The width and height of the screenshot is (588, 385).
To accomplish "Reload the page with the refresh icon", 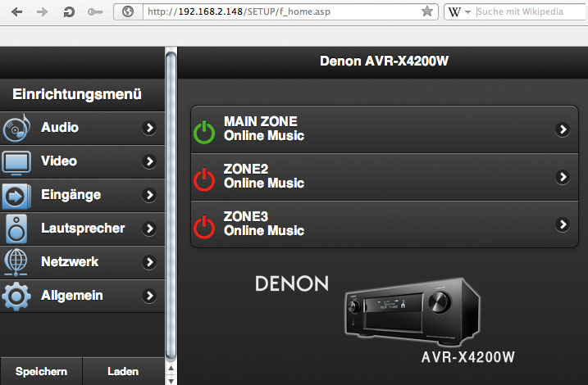I will [69, 12].
